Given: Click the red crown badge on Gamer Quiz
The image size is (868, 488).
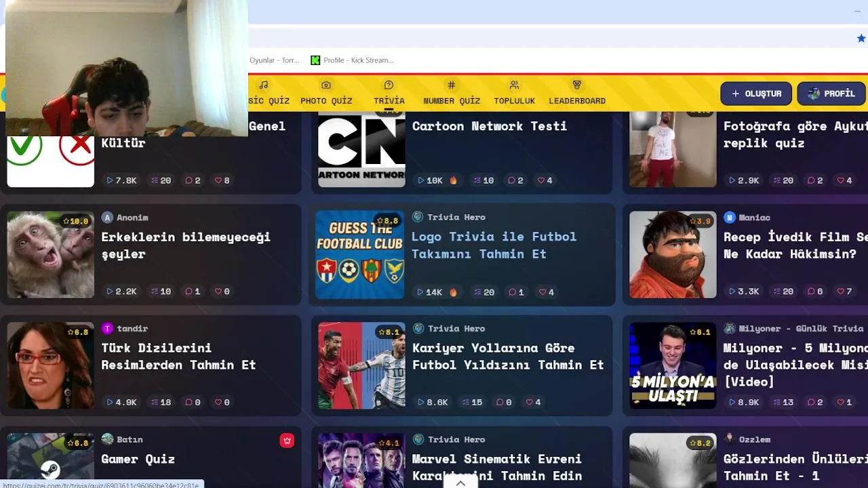Looking at the screenshot, I should coord(287,441).
